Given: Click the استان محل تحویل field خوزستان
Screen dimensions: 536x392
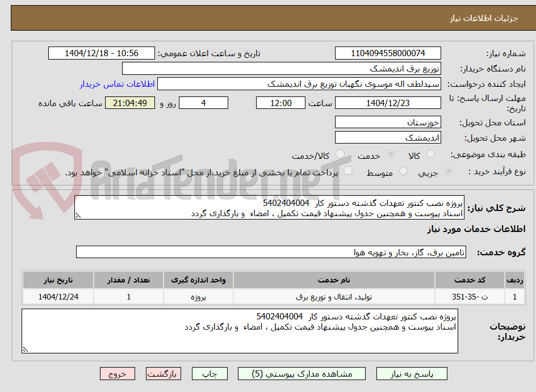Looking at the screenshot, I should coord(388,122).
